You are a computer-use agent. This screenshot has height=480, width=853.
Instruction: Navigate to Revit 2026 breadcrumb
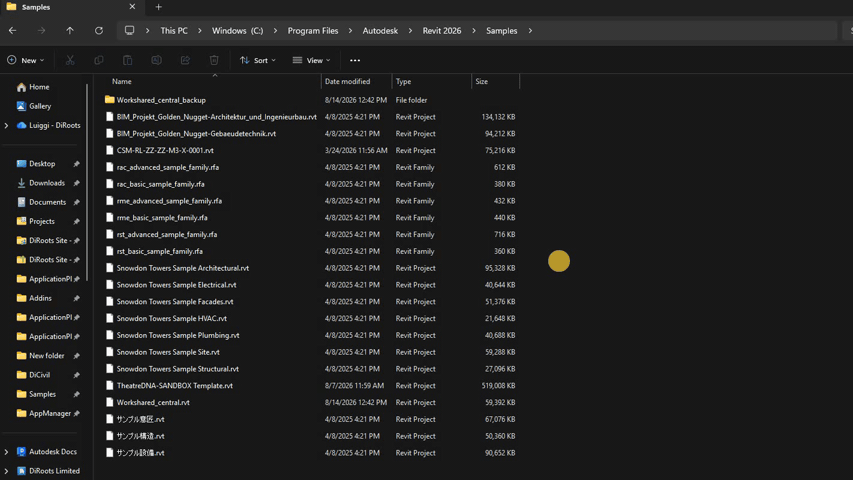click(442, 31)
